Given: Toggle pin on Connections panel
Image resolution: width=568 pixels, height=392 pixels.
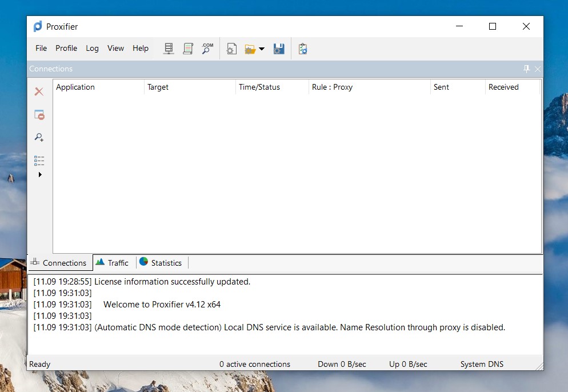Looking at the screenshot, I should pos(526,69).
